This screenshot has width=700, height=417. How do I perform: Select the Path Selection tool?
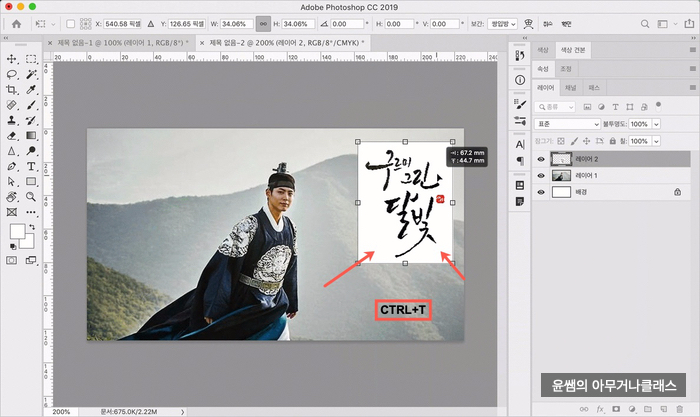[12, 181]
